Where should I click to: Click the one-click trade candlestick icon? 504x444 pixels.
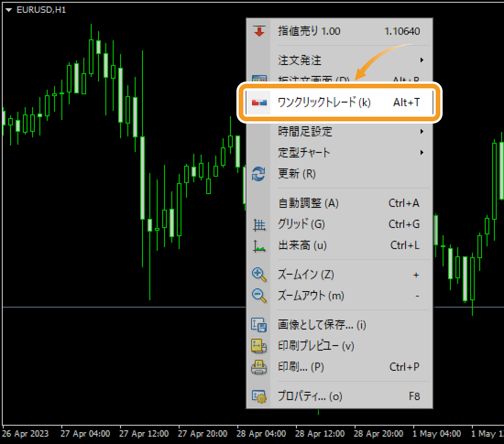point(259,103)
